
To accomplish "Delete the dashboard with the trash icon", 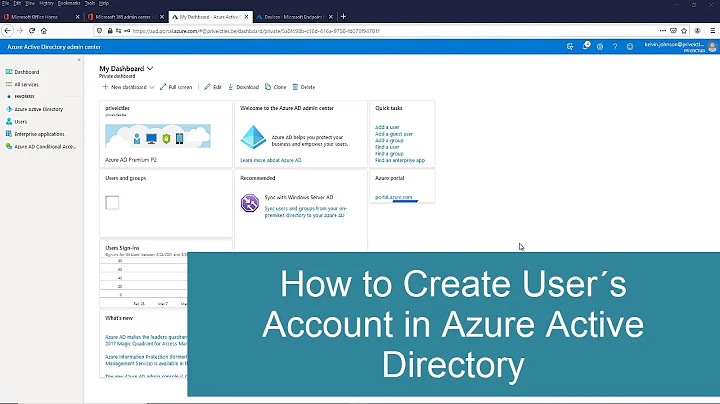I will 304,87.
